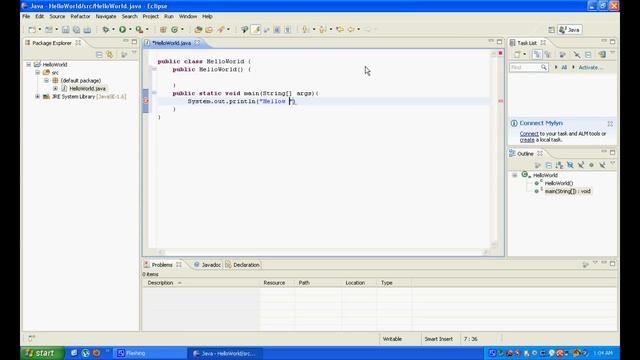Click the create local task link
The height and width of the screenshot is (360, 640).
527,140
